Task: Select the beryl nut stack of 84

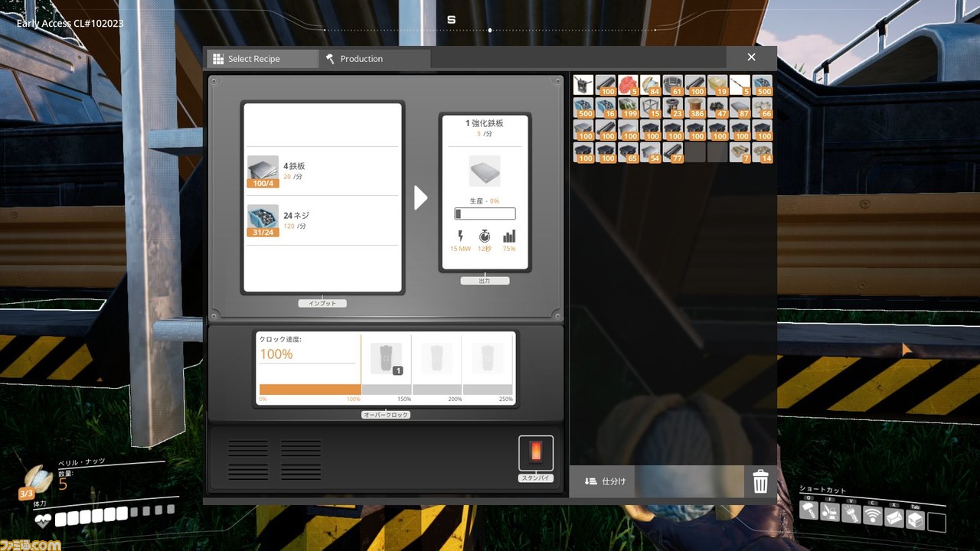Action: point(651,85)
